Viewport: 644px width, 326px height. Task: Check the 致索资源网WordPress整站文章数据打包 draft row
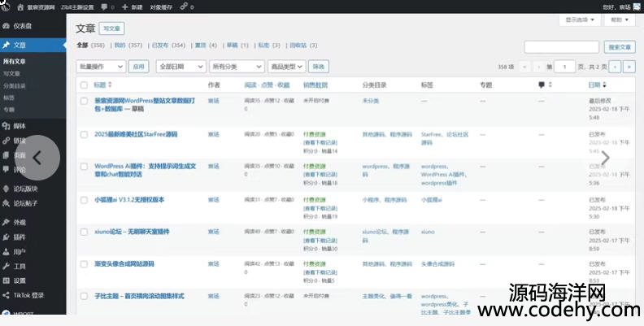[85, 101]
